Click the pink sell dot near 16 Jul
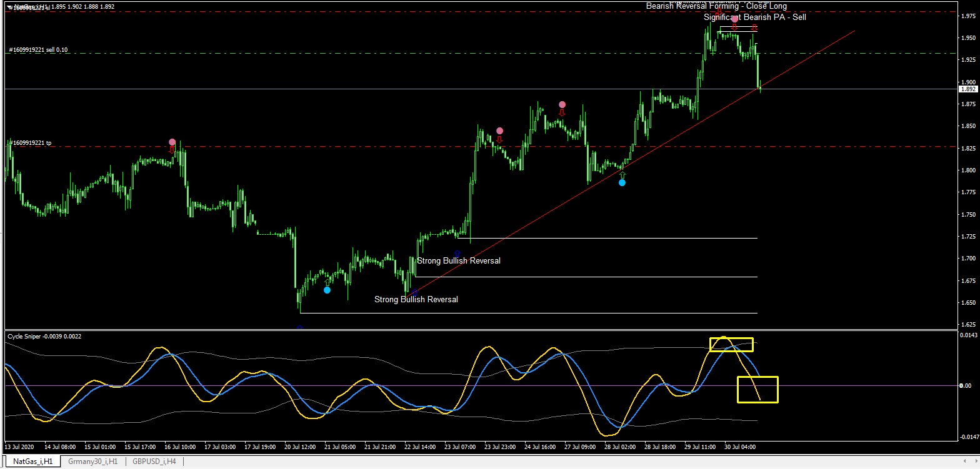The height and width of the screenshot is (469, 980). click(172, 142)
